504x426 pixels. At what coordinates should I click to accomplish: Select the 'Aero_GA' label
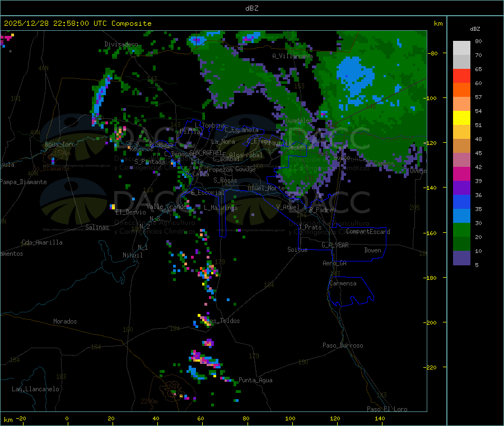tap(335, 264)
